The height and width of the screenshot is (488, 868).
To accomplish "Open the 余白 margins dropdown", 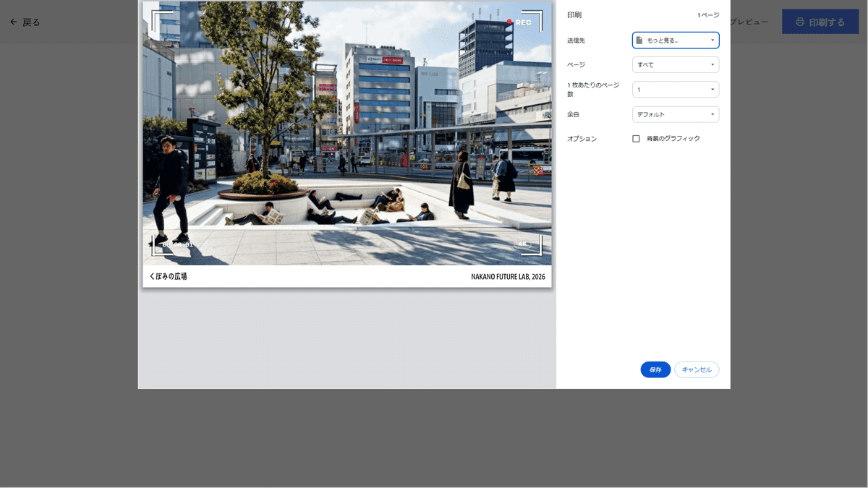I will coord(676,114).
